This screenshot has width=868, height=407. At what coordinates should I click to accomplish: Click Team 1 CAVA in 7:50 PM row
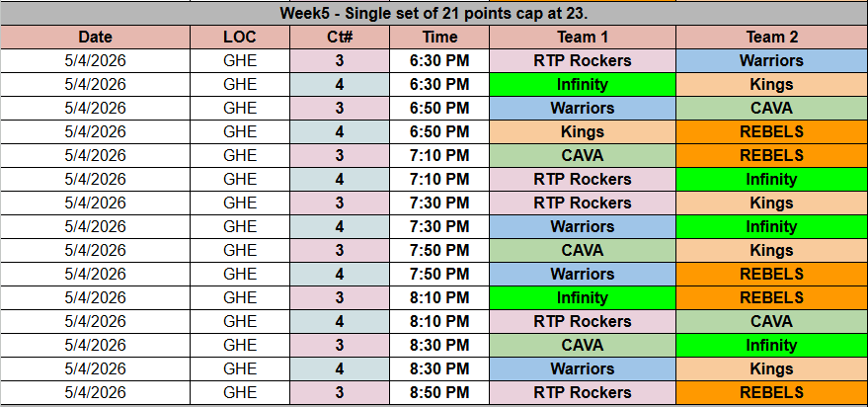(582, 251)
